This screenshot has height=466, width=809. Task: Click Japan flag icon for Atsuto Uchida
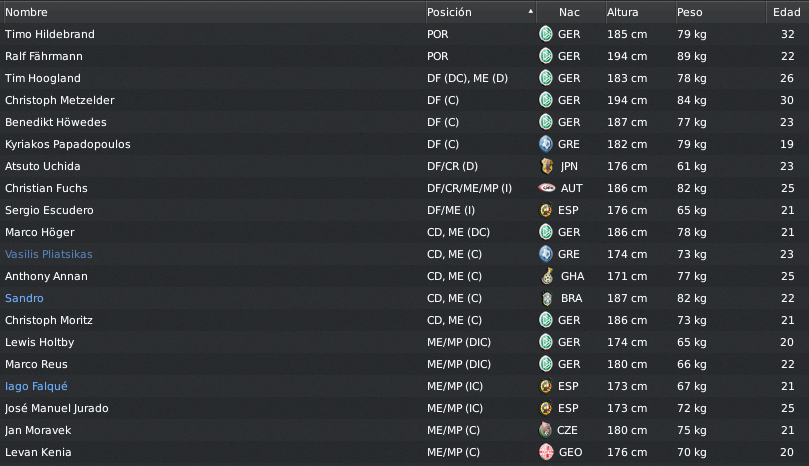[x=546, y=166]
